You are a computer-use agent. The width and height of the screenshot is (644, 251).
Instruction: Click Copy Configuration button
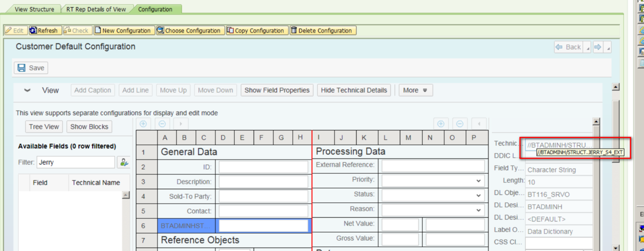click(256, 31)
